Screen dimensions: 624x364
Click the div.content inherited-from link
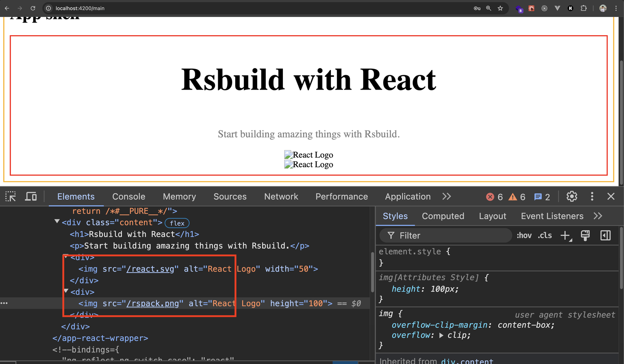(x=467, y=361)
